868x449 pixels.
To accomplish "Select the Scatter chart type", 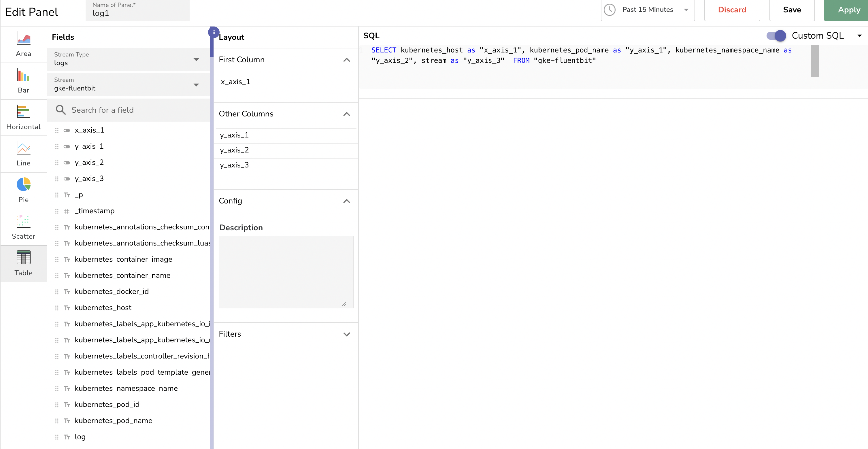I will (23, 227).
